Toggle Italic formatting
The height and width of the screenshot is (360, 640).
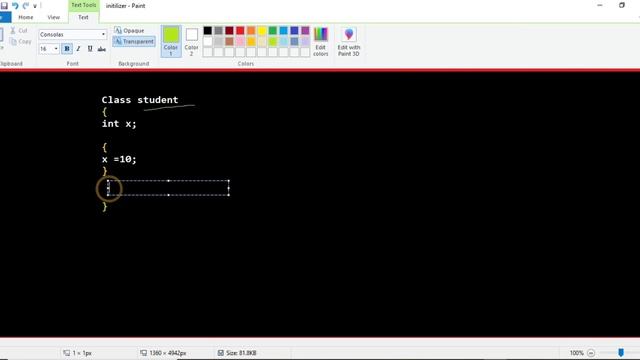pos(78,49)
